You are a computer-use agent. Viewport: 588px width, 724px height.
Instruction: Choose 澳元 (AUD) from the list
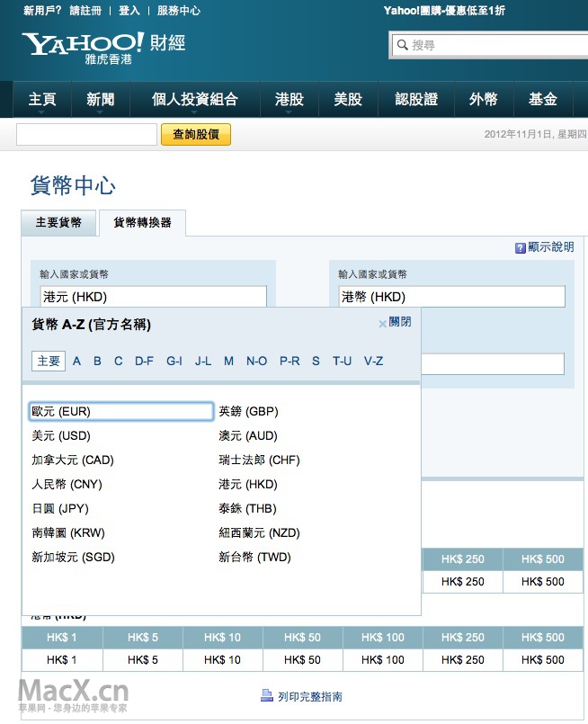point(248,435)
